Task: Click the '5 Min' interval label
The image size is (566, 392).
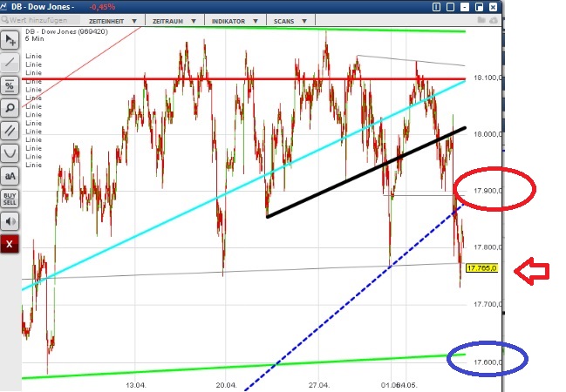Action: [34, 38]
